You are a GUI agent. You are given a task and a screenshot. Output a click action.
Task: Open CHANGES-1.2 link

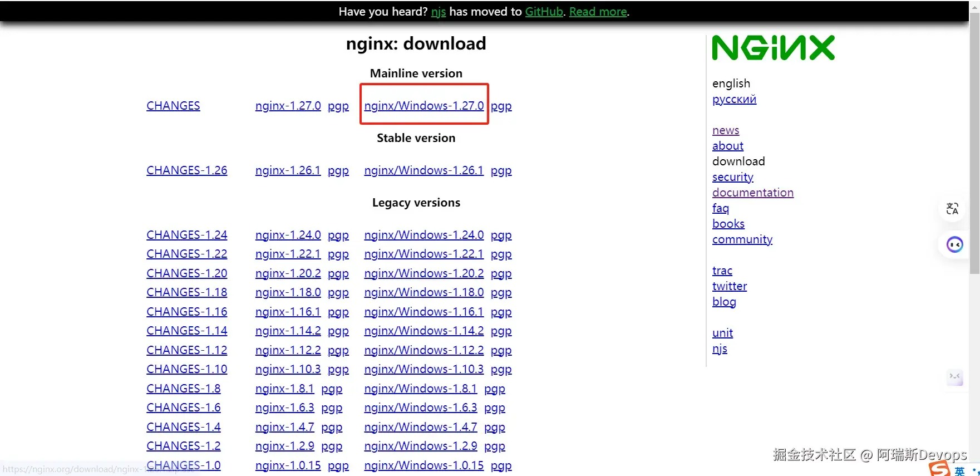[x=184, y=446]
